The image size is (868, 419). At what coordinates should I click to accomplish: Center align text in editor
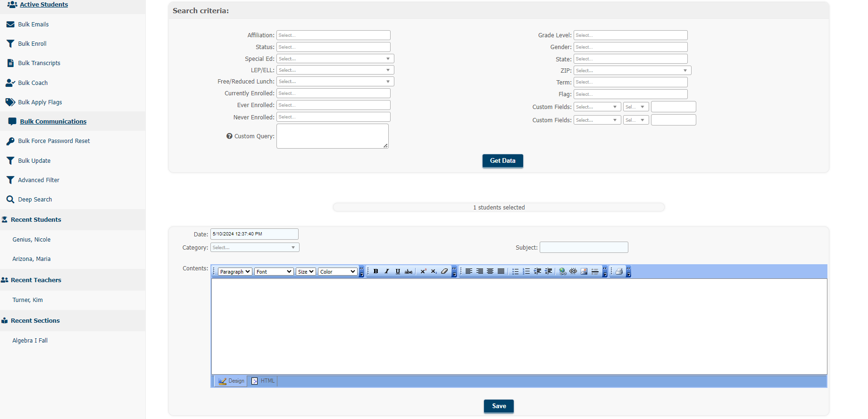(x=490, y=271)
